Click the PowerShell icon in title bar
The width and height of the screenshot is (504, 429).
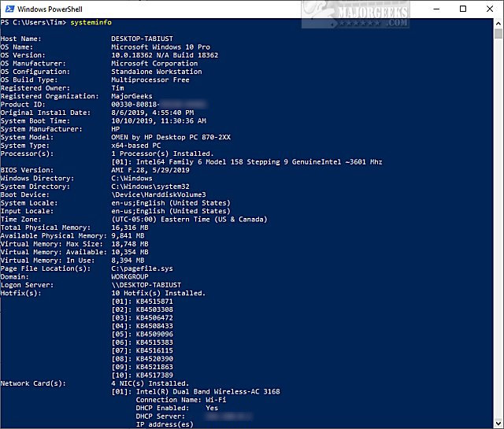click(9, 9)
